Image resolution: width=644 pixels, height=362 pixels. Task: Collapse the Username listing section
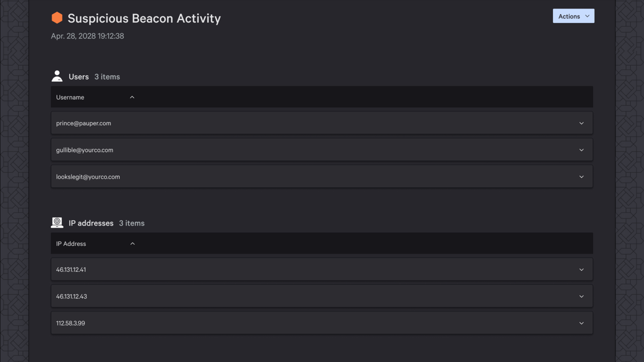click(x=133, y=97)
